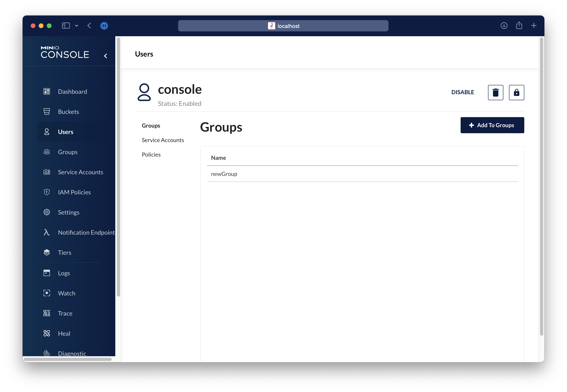This screenshot has width=567, height=392.
Task: Disable the console user
Action: (462, 92)
